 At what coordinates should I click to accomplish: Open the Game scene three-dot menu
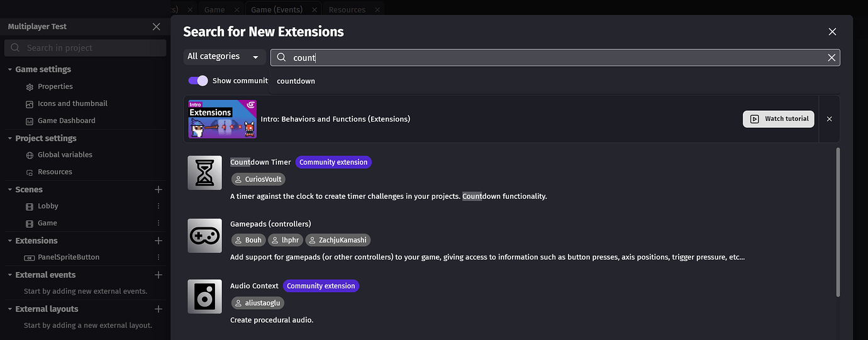click(159, 223)
